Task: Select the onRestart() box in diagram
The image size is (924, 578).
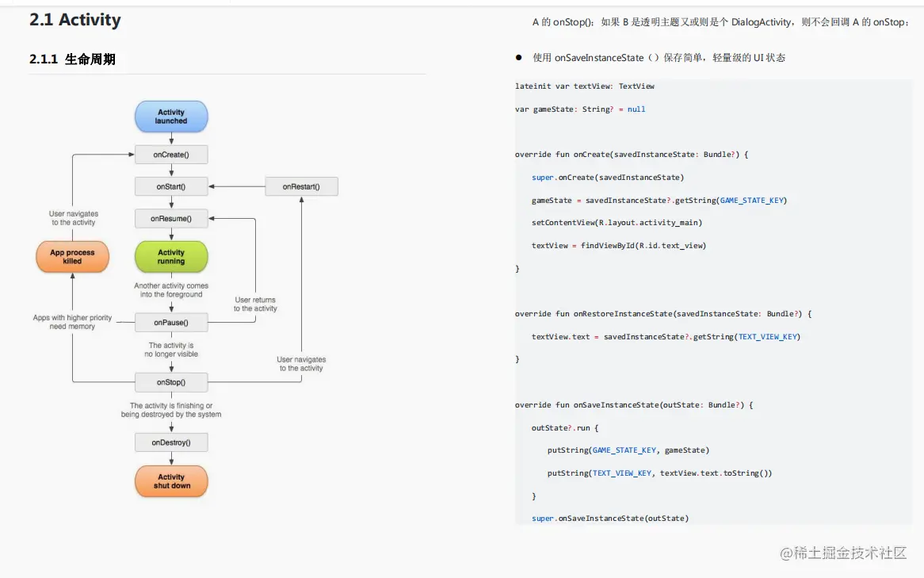Action: (301, 186)
